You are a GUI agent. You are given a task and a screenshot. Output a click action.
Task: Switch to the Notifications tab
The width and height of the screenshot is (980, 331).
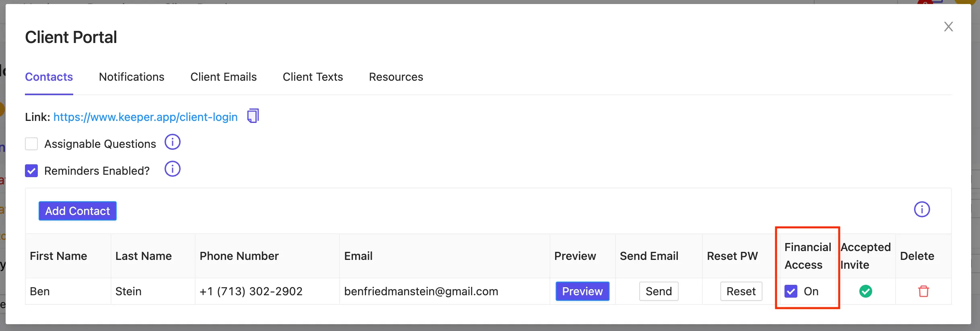[x=132, y=77]
